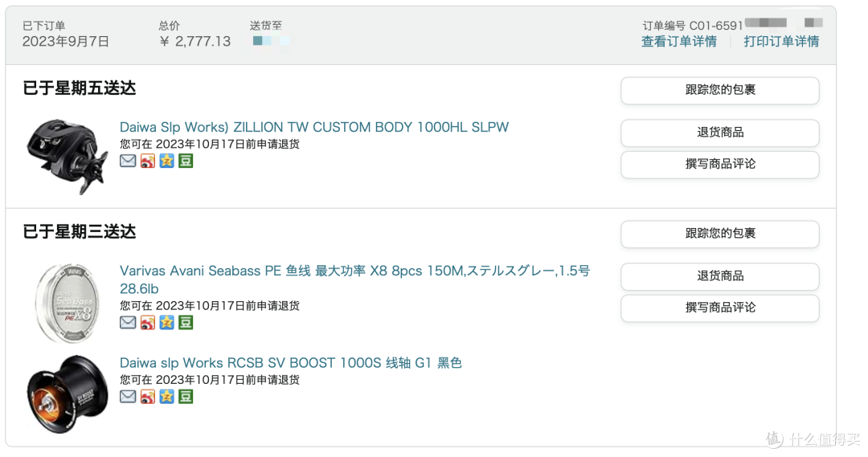
Task: Open Daiwa RCSB SV BOOST 1000S product link
Action: coord(291,363)
